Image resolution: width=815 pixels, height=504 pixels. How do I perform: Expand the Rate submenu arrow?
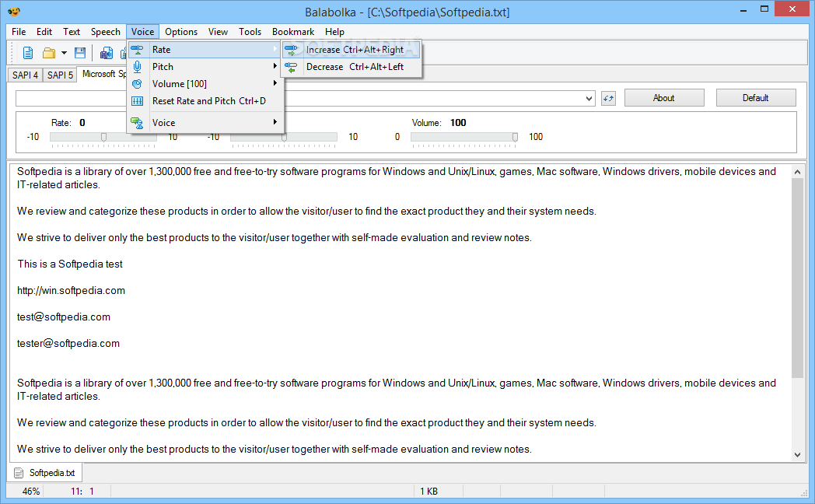pos(275,49)
